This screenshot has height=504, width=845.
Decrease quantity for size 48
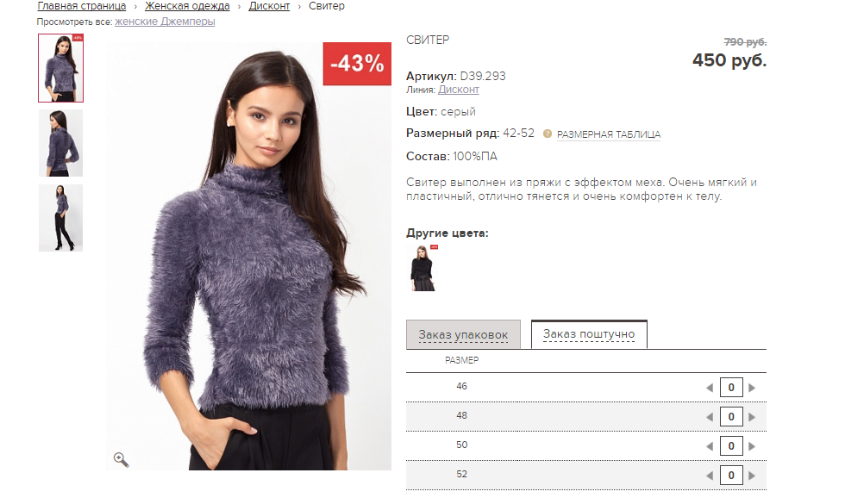(x=710, y=417)
